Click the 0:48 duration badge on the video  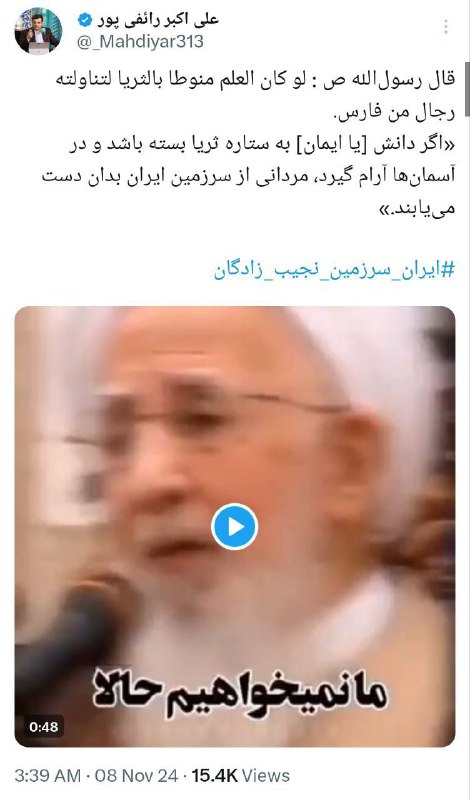[44, 727]
